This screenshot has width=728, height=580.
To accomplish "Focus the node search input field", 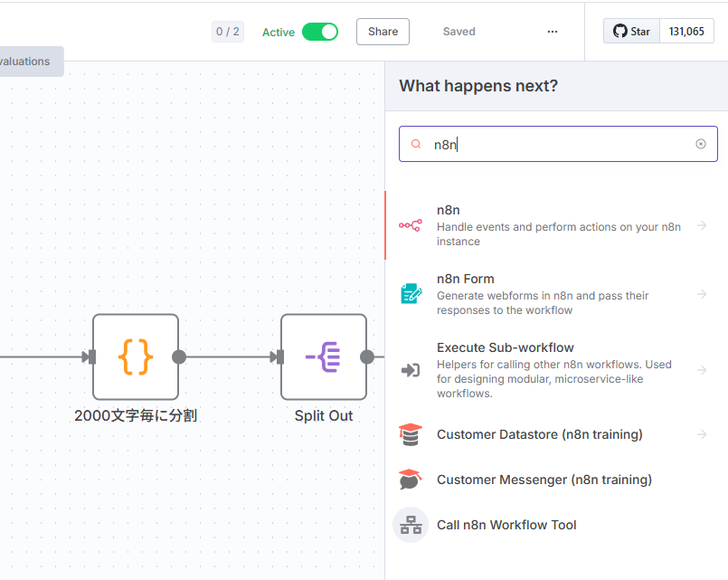I will click(x=558, y=144).
